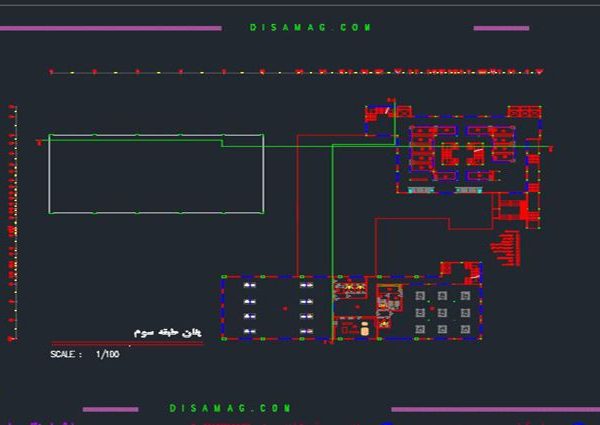Click the 1/100 scale value

(x=107, y=355)
